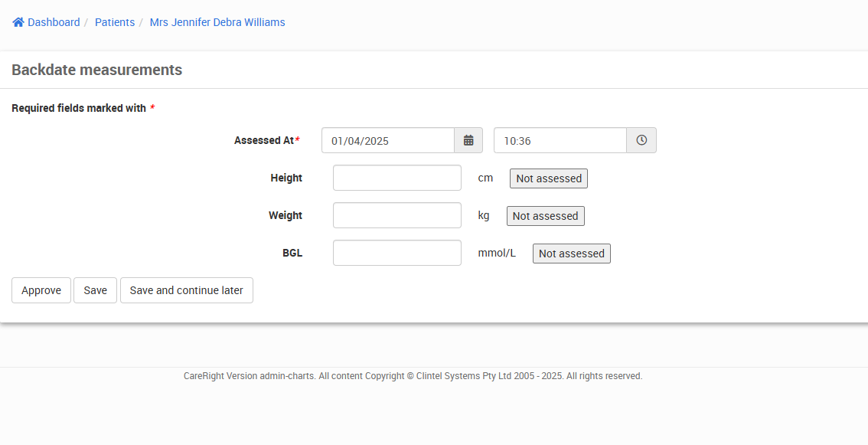The height and width of the screenshot is (445, 868).
Task: Open the calendar date picker icon
Action: click(x=468, y=140)
